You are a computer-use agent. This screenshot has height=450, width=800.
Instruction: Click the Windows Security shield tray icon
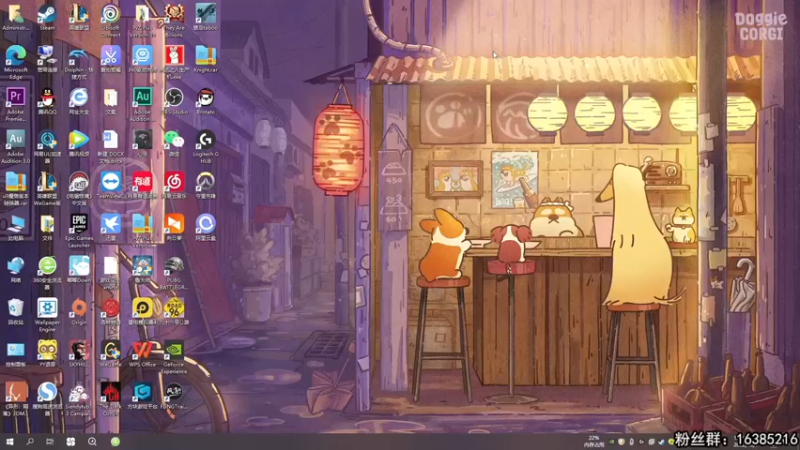tap(621, 442)
